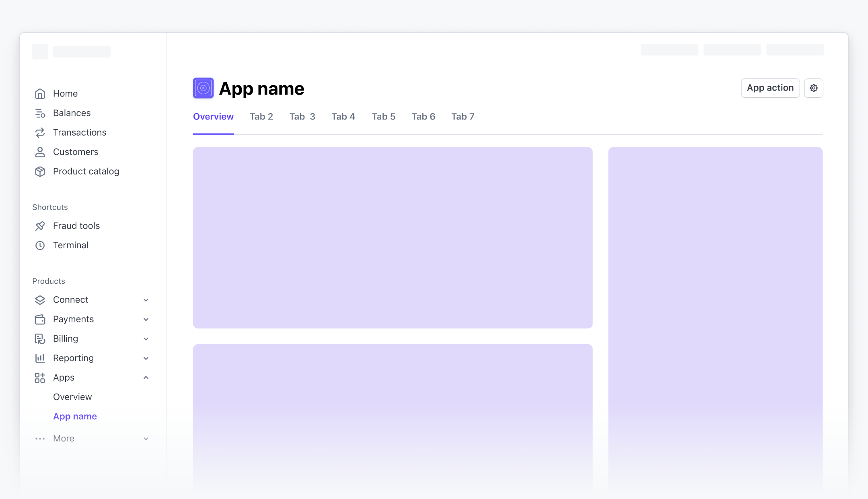The width and height of the screenshot is (868, 499).
Task: Click the purple app logo icon
Action: [203, 88]
